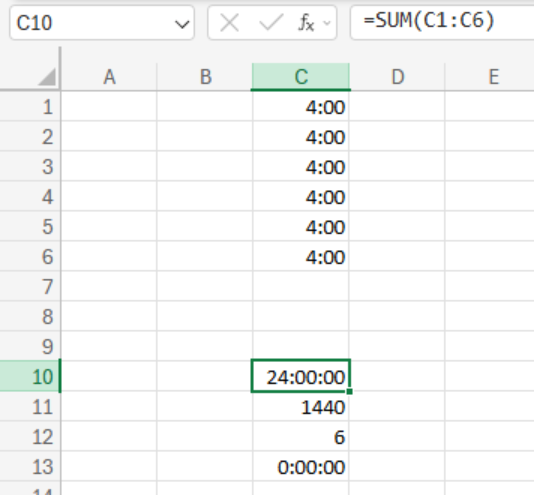
Task: Click the Cancel X icon in formula bar
Action: (x=230, y=23)
